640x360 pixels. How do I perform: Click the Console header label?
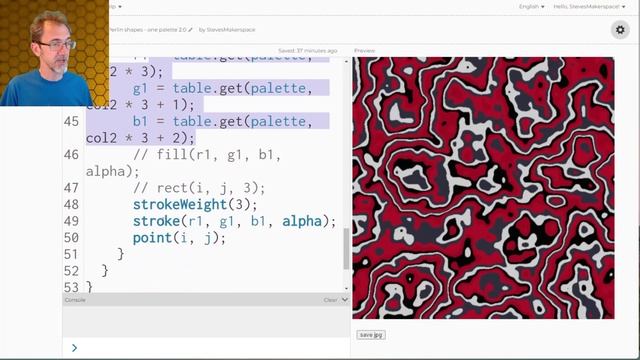click(x=75, y=300)
